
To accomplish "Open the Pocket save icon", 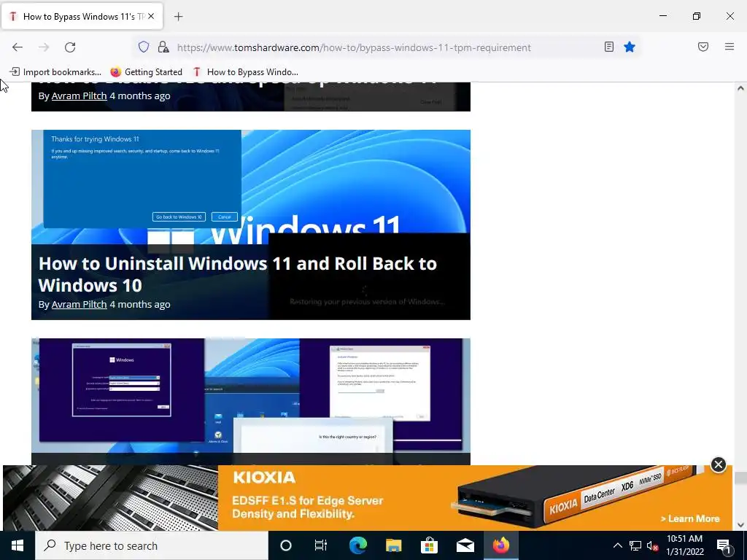I will (x=703, y=47).
